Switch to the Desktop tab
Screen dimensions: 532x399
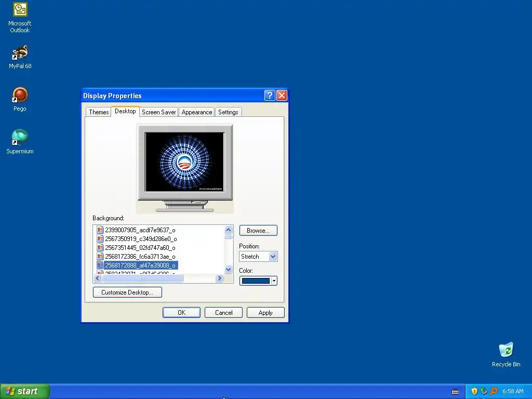pos(125,111)
